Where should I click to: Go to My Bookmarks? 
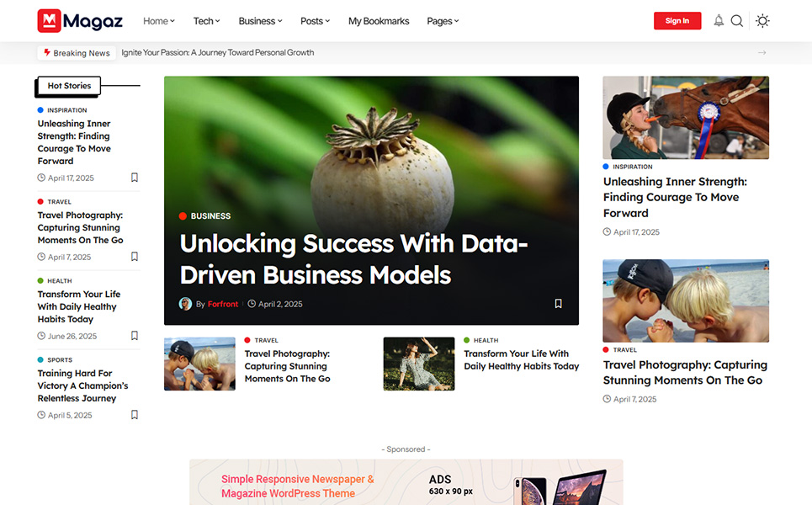pyautogui.click(x=379, y=21)
